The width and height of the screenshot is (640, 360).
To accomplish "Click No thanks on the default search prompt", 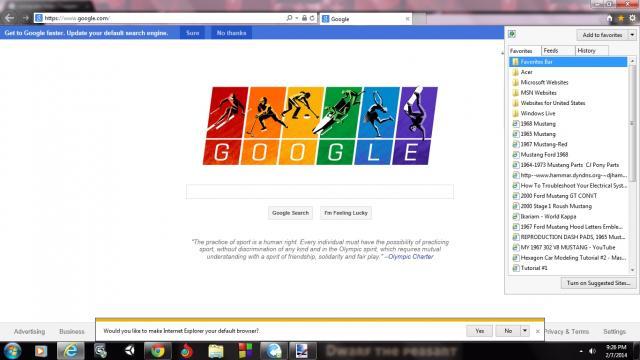I will (231, 33).
